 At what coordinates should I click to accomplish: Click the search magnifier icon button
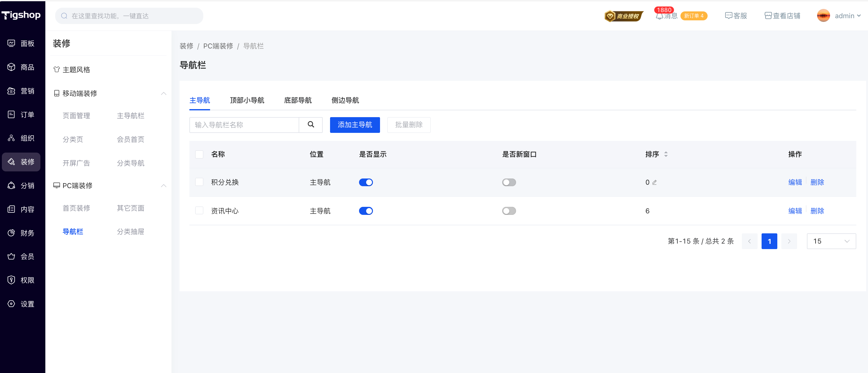[310, 125]
